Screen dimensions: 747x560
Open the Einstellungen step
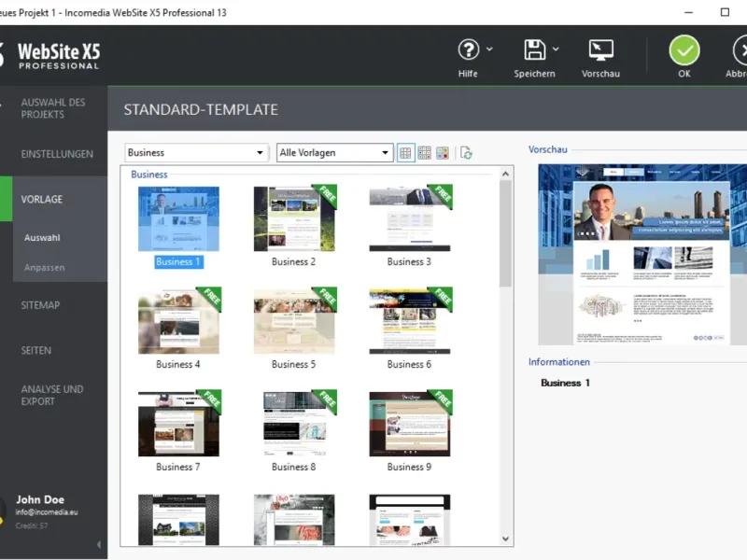coord(57,154)
